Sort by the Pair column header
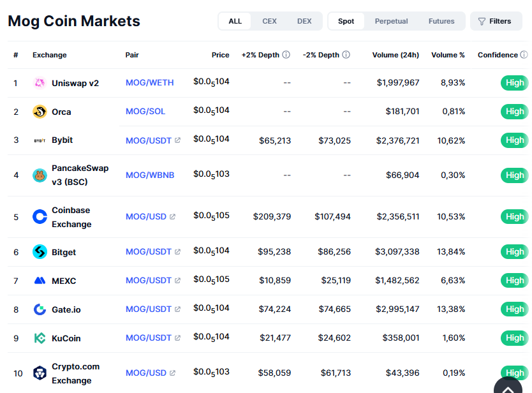This screenshot has height=393, width=532. click(x=132, y=55)
